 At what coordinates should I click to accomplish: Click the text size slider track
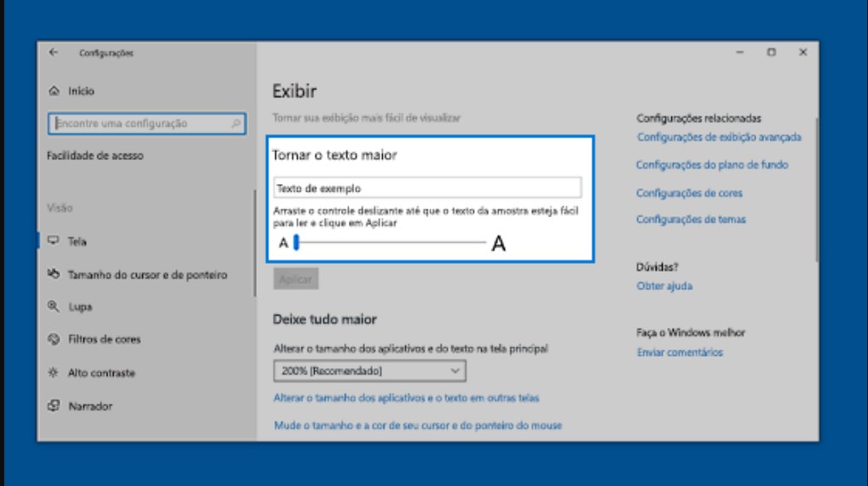[391, 242]
